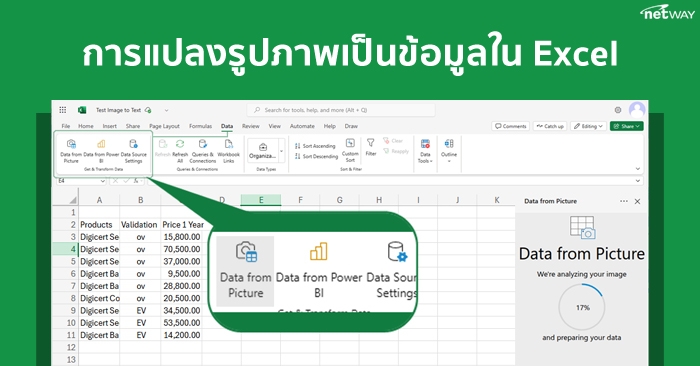This screenshot has width=700, height=366.
Task: Click the Select All corner triangle
Action: tap(74, 200)
